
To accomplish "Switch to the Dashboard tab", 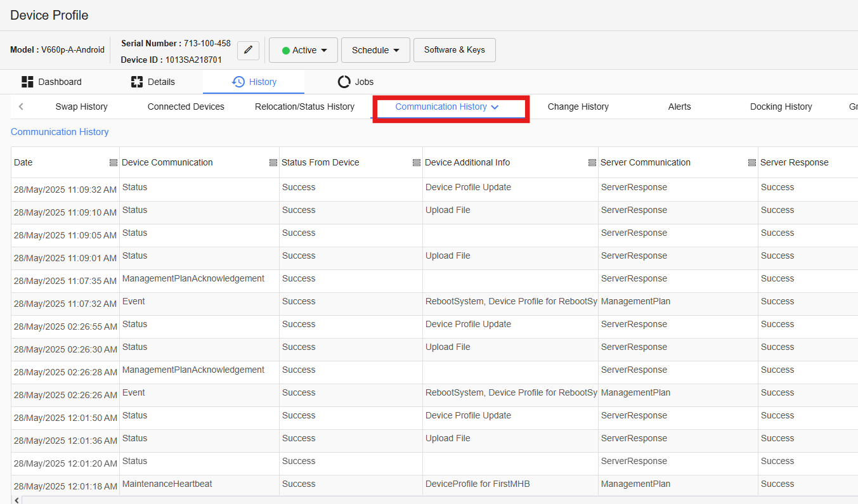I will (52, 82).
